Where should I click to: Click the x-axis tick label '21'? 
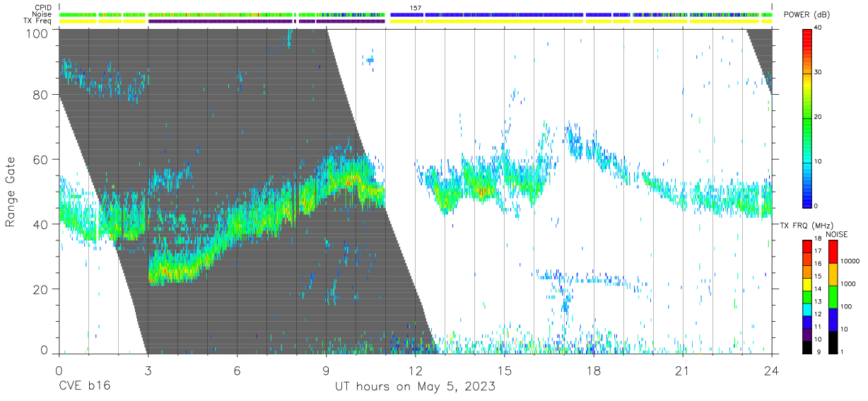click(682, 371)
